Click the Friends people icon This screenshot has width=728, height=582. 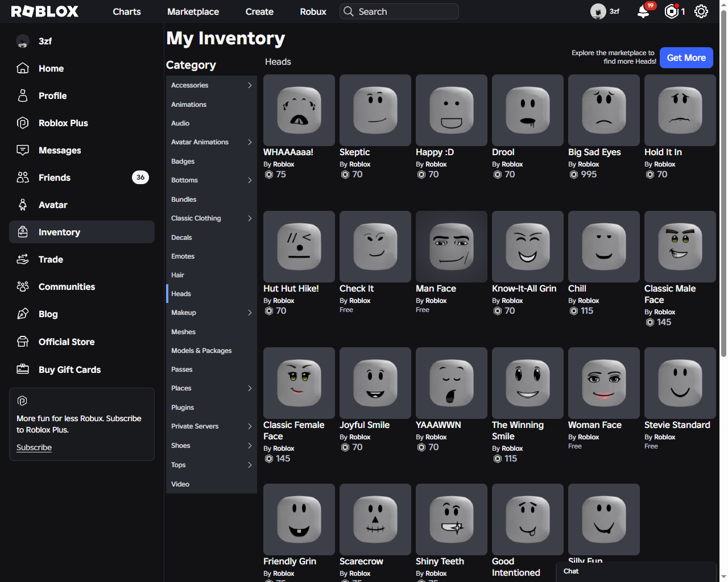[23, 177]
